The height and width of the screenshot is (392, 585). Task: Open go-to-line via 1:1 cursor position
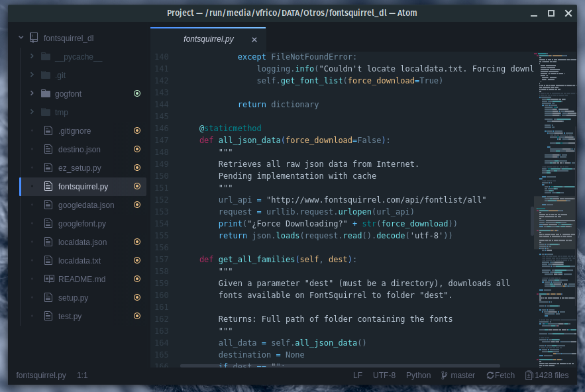(x=82, y=375)
